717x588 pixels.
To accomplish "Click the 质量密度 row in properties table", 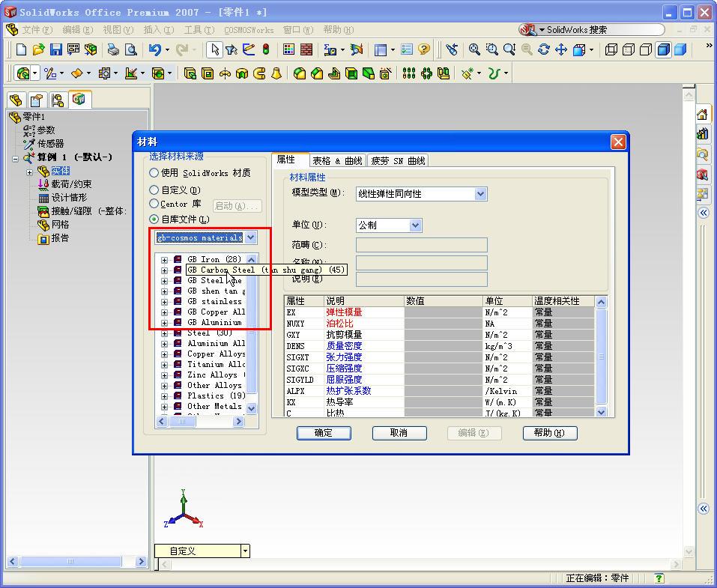I will pos(439,346).
